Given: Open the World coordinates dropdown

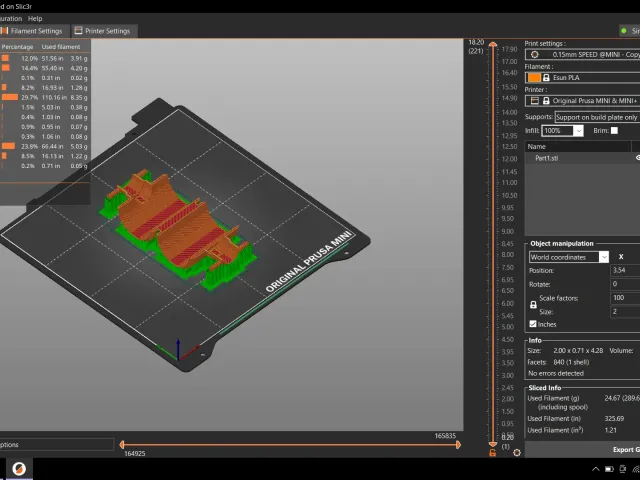Looking at the screenshot, I should coord(569,257).
